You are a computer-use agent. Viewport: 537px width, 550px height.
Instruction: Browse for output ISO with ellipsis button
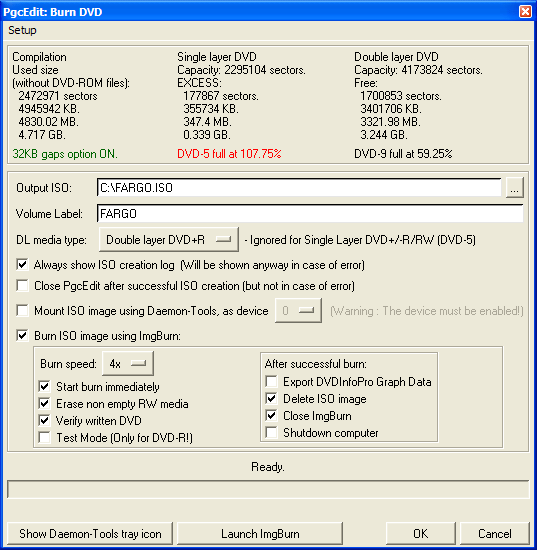(514, 188)
